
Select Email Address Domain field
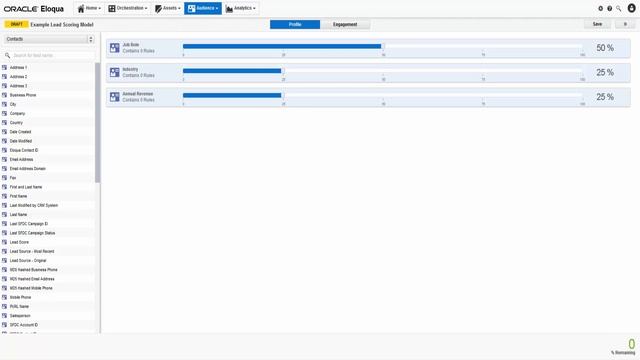point(48,169)
